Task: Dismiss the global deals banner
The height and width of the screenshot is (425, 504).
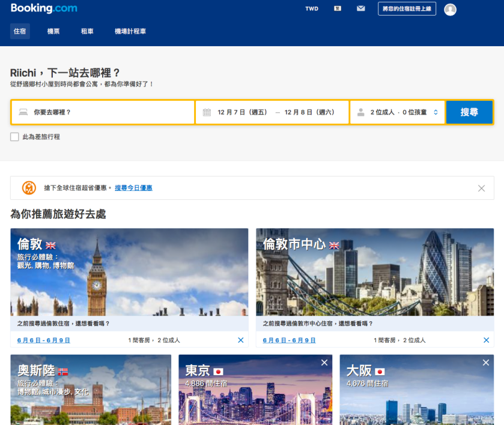Action: tap(481, 188)
